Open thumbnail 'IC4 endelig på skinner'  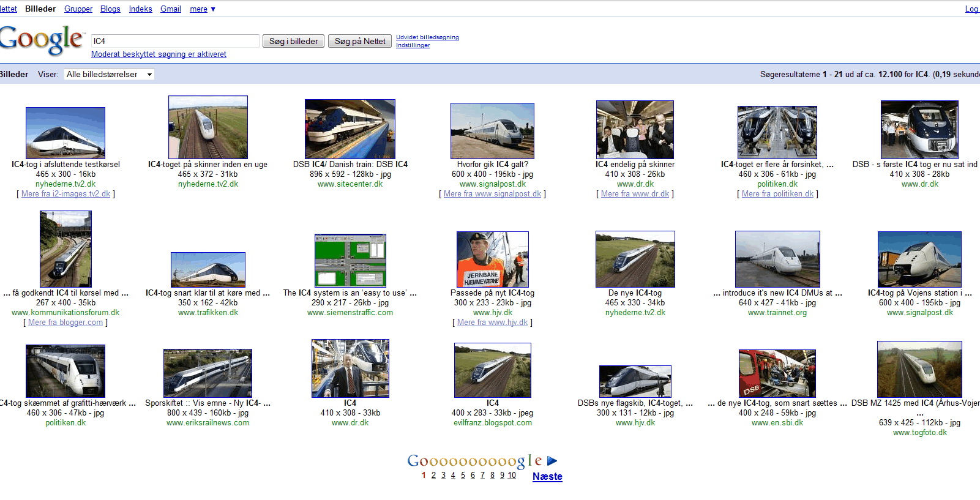click(x=635, y=130)
